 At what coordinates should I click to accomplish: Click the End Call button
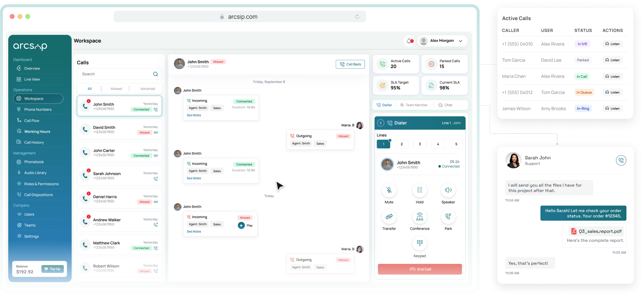click(420, 269)
